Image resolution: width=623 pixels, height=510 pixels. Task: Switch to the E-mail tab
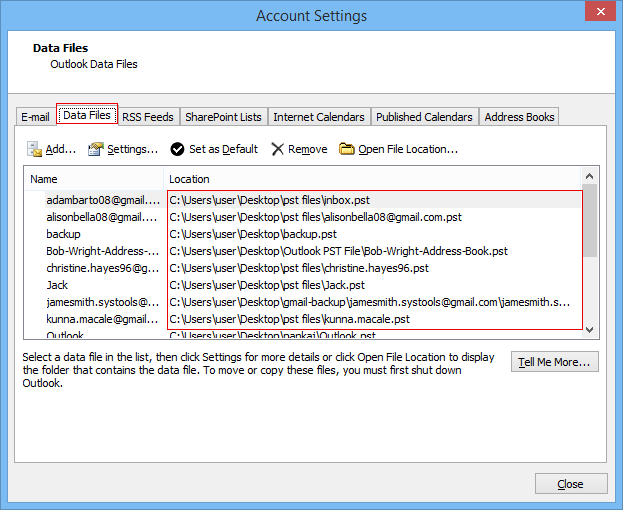(x=35, y=117)
